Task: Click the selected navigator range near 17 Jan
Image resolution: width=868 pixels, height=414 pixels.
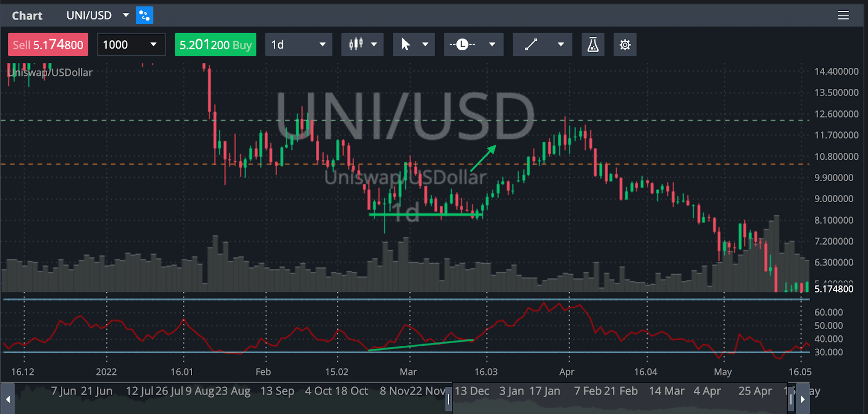Action: (545, 391)
